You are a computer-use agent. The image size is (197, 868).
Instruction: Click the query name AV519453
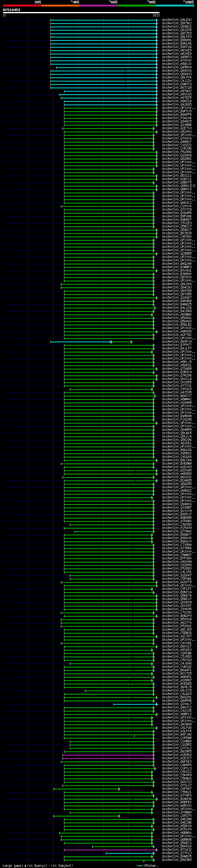(x=11, y=10)
